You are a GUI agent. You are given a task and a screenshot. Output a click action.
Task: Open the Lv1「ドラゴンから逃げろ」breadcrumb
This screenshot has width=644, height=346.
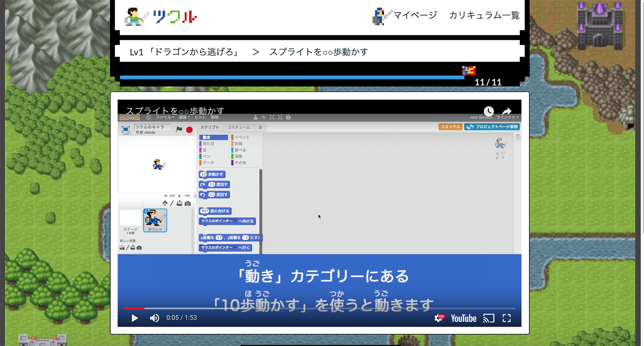[x=184, y=52]
